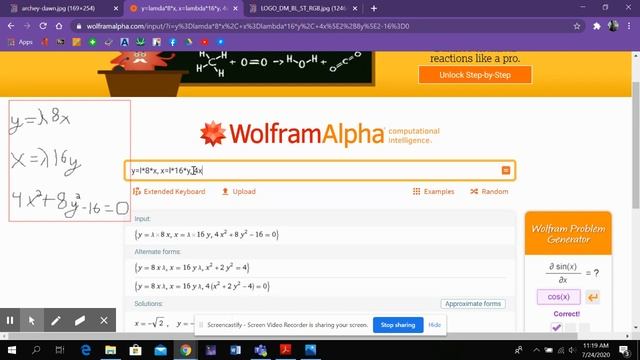Select the Screencastify pen tool
Image resolution: width=640 pixels, height=360 pixels.
[56, 320]
